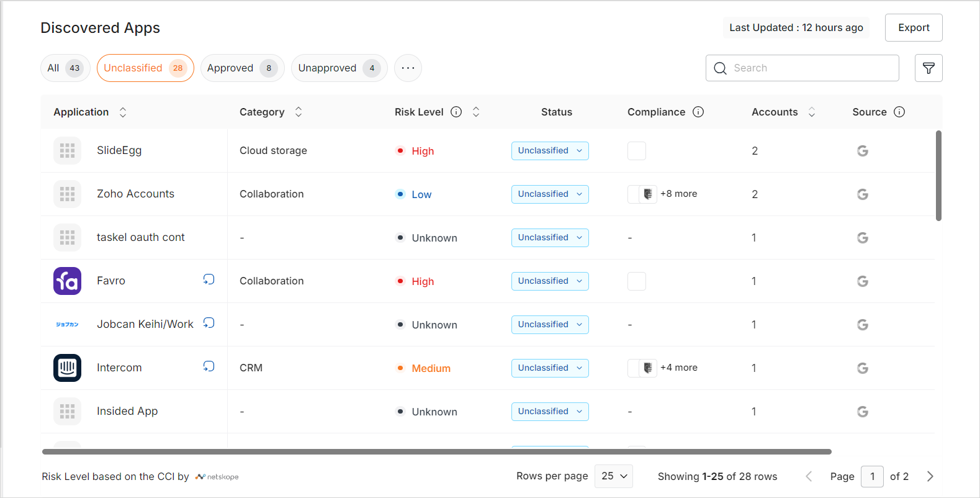Click the Search input field
Viewport: 980px width, 498px height.
pos(802,68)
